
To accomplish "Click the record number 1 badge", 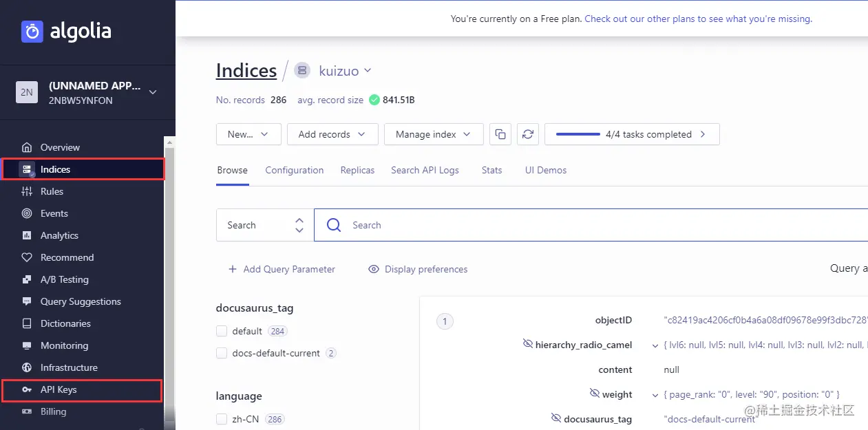I will (x=445, y=321).
